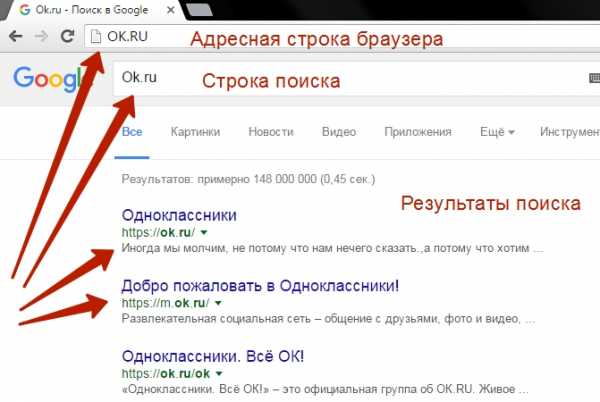Click the snippet starting 'Иногда мы молчим'
The image size is (600, 402).
pos(332,248)
